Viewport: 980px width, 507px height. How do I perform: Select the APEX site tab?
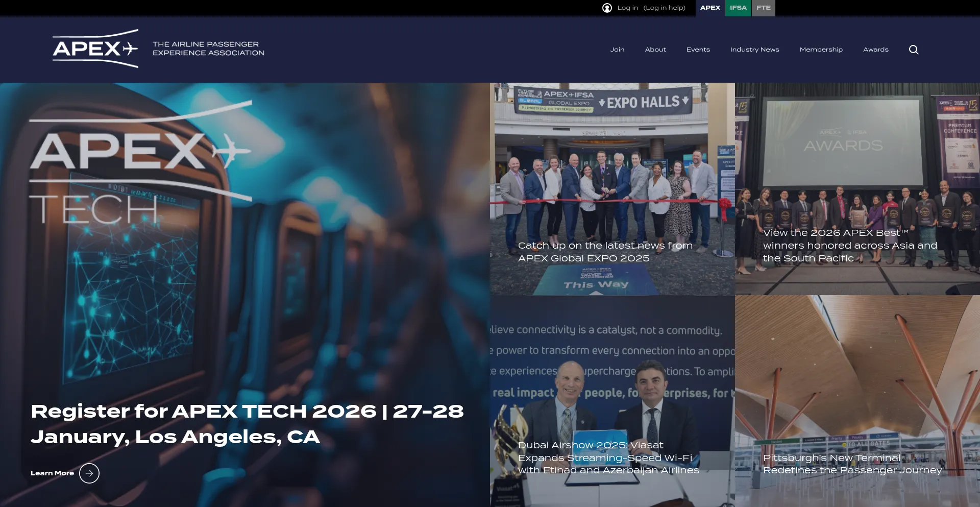click(710, 8)
